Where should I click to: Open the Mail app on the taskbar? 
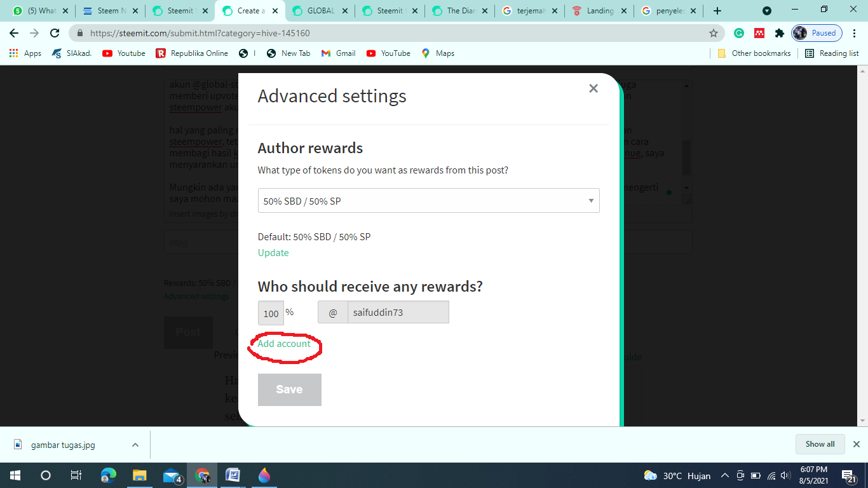[172, 475]
